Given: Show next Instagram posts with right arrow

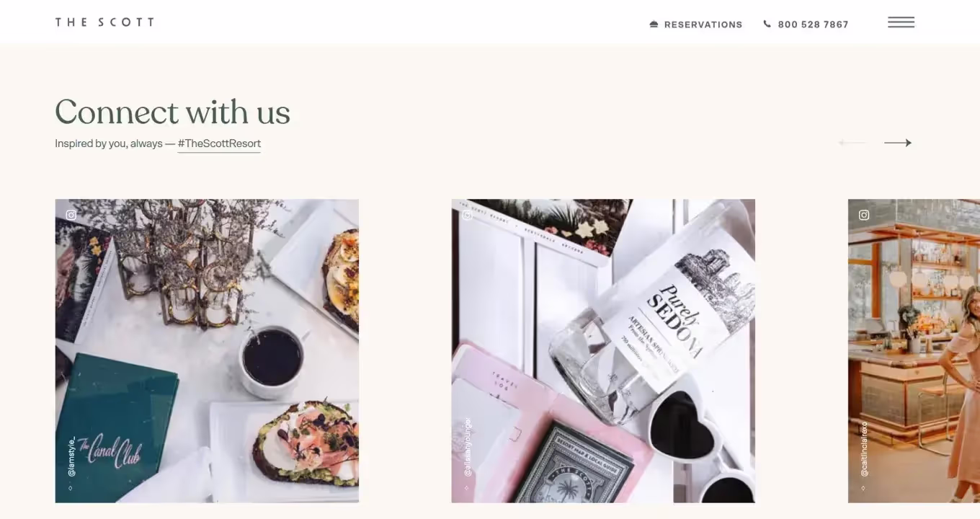Looking at the screenshot, I should pos(898,143).
